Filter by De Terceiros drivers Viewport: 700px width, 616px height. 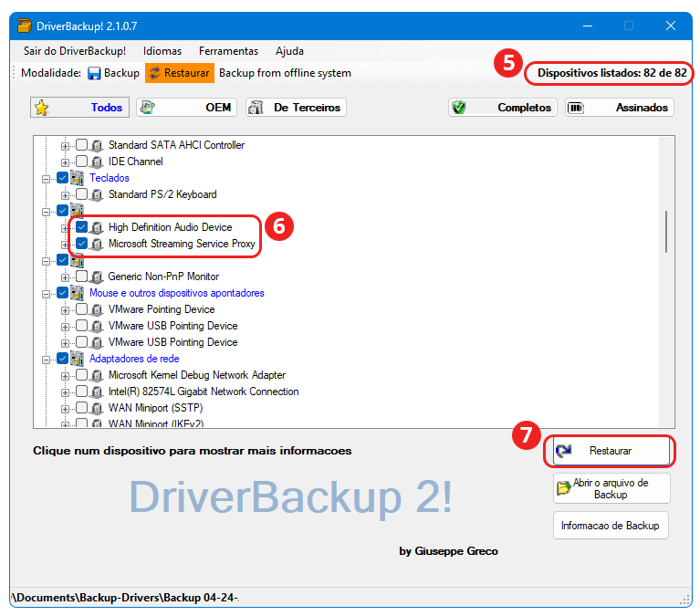[x=296, y=108]
